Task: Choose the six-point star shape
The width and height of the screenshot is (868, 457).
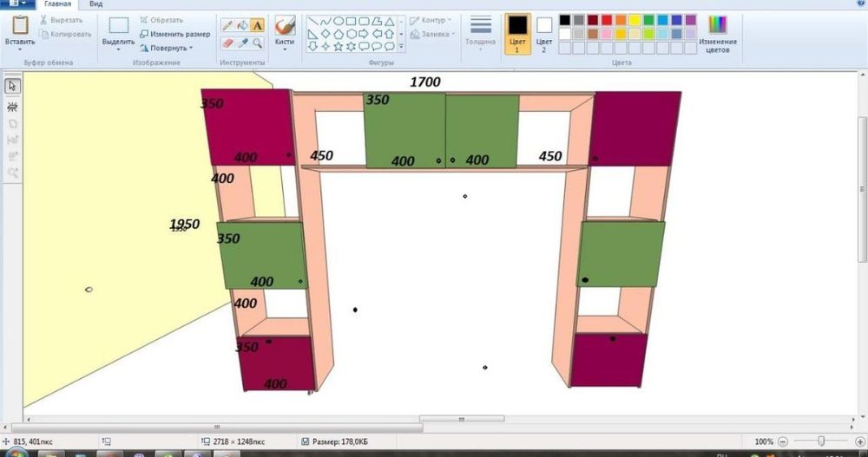Action: [x=351, y=47]
